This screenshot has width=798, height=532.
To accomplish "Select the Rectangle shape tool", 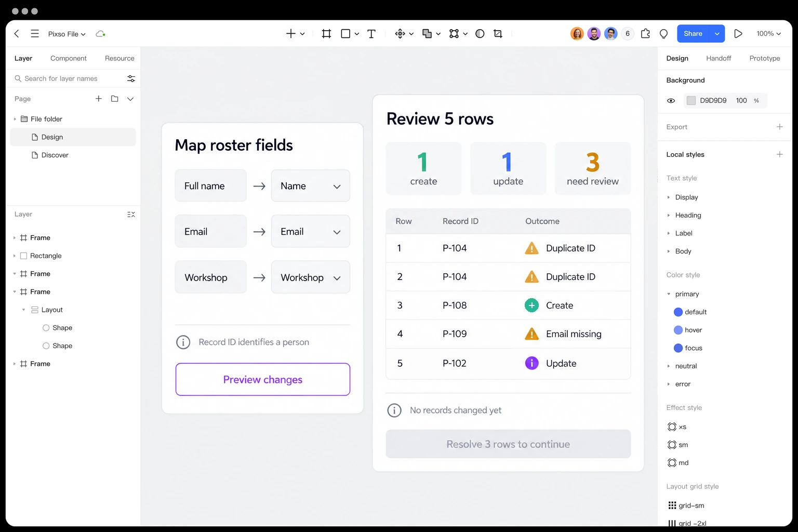I will tap(345, 34).
